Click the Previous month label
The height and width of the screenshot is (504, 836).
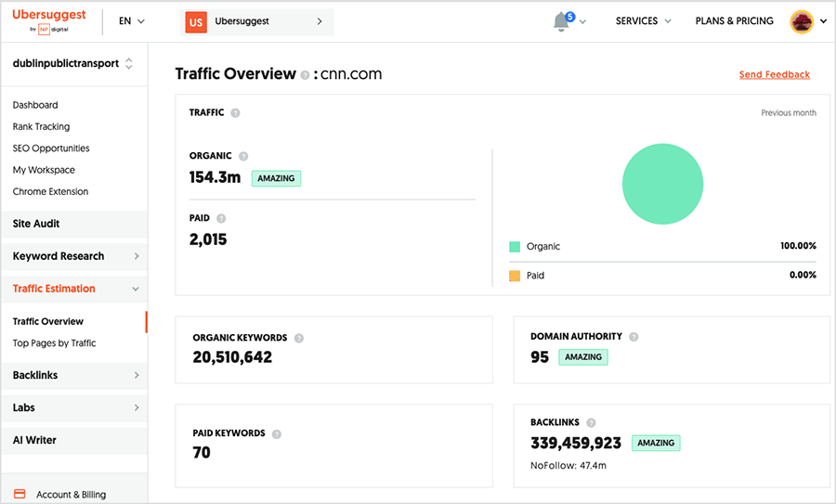(x=789, y=113)
